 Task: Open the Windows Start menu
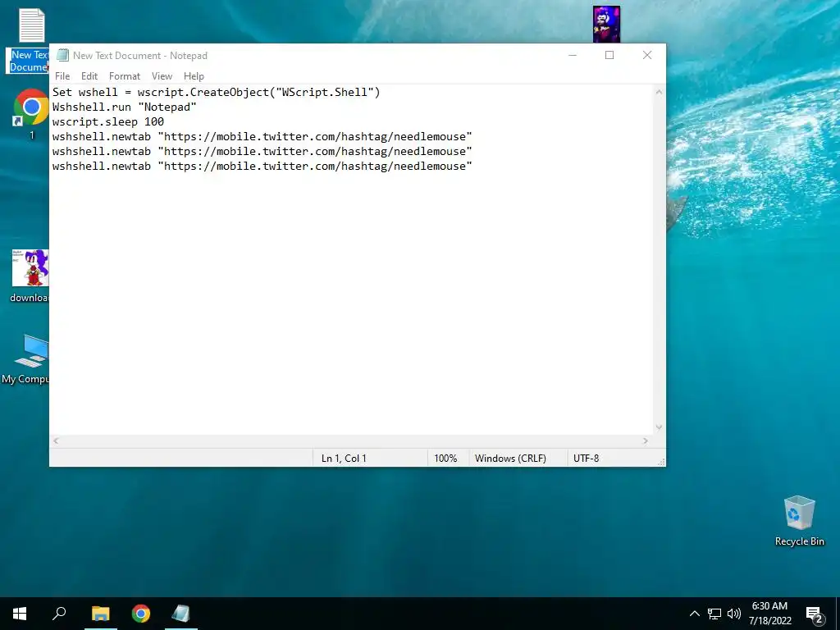tap(20, 614)
